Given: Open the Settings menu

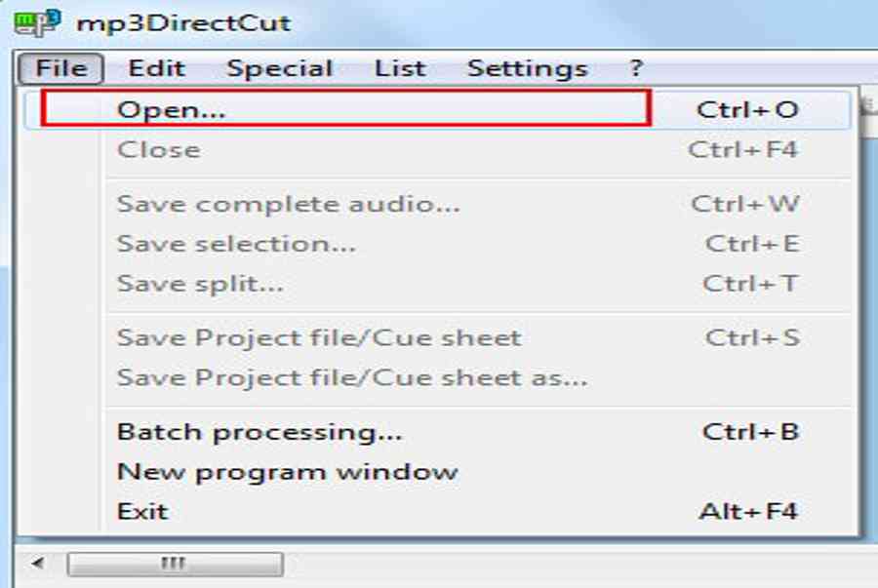Looking at the screenshot, I should click(528, 69).
